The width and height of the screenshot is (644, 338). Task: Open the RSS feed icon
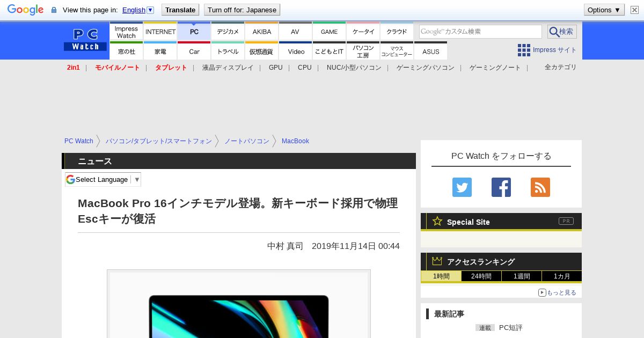click(x=540, y=187)
